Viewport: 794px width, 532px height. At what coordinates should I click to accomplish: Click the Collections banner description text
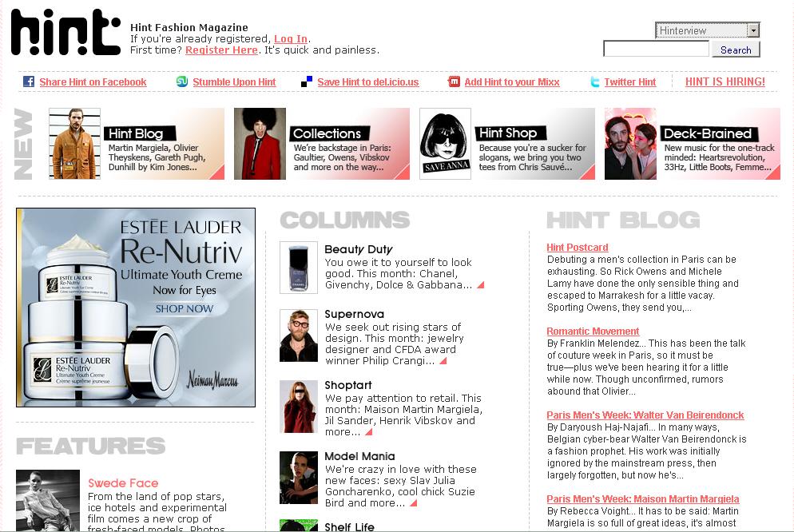click(x=343, y=157)
